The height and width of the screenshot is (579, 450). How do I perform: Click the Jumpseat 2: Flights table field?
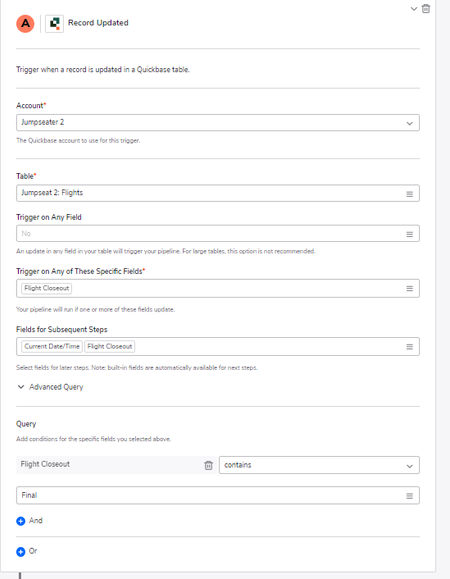pyautogui.click(x=210, y=193)
